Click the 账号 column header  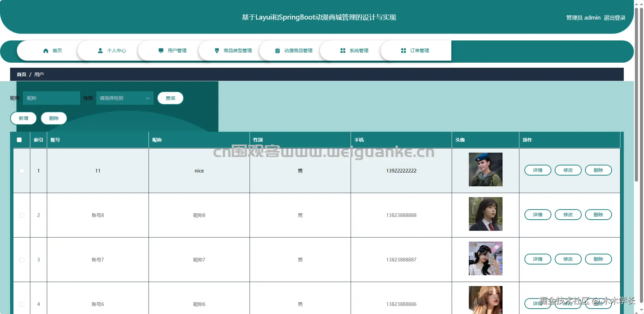(x=98, y=140)
